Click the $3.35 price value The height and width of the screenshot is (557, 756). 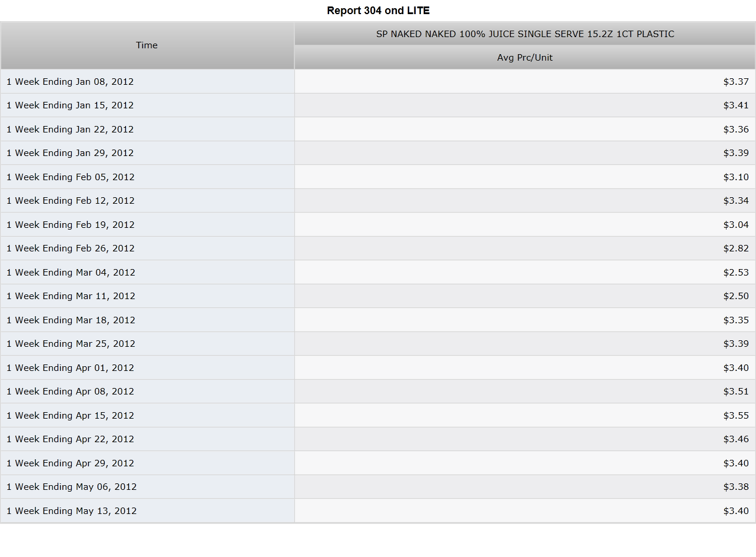[x=736, y=320]
